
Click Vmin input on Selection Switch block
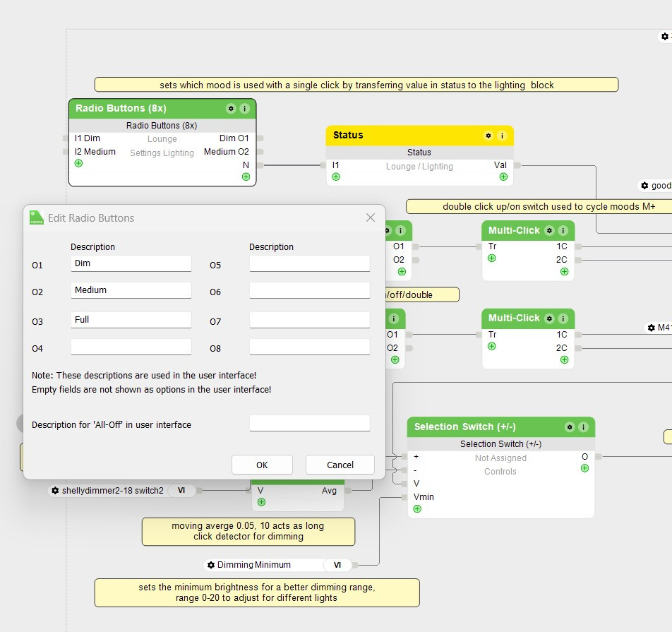424,497
